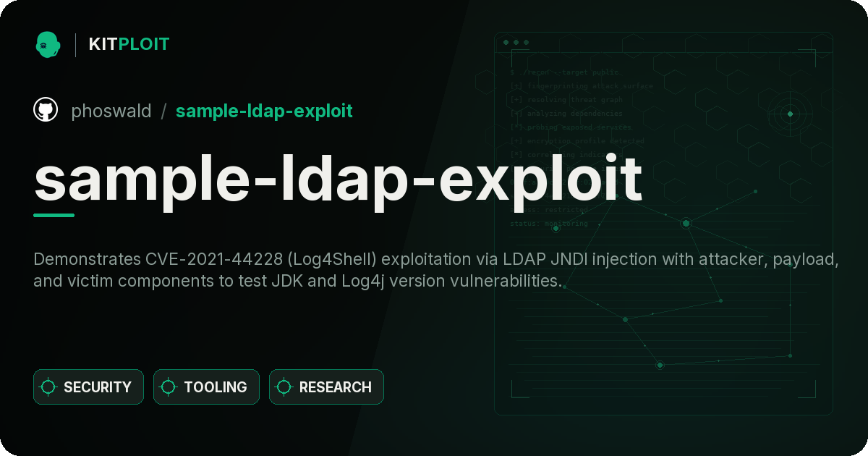Click the description mentioning CVE-2021-44228 Log4Shell

point(436,270)
